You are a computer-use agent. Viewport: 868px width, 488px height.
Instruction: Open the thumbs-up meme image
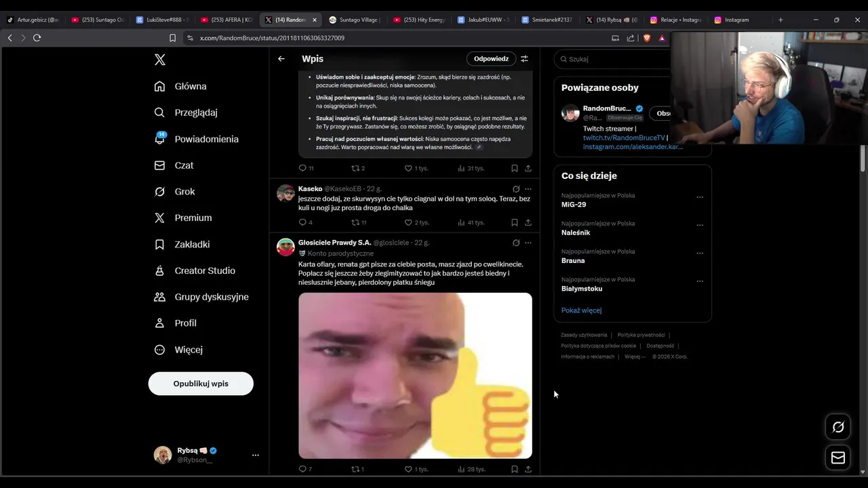[x=415, y=375]
